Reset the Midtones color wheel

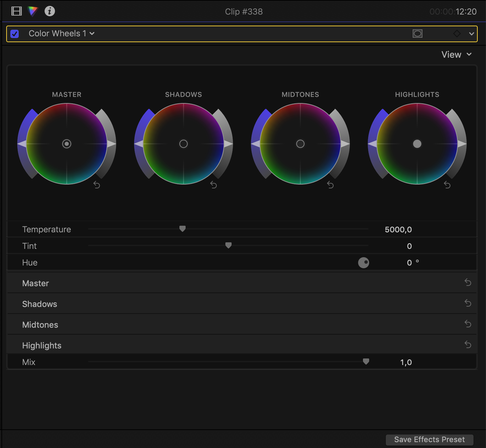(x=330, y=185)
